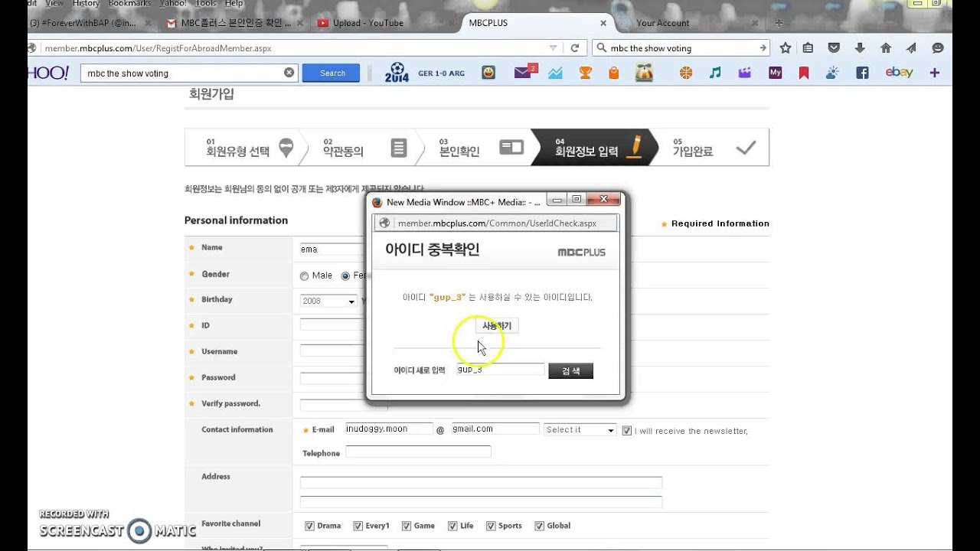The height and width of the screenshot is (551, 980).
Task: Clear the Yahoo search box text
Action: pyautogui.click(x=289, y=73)
